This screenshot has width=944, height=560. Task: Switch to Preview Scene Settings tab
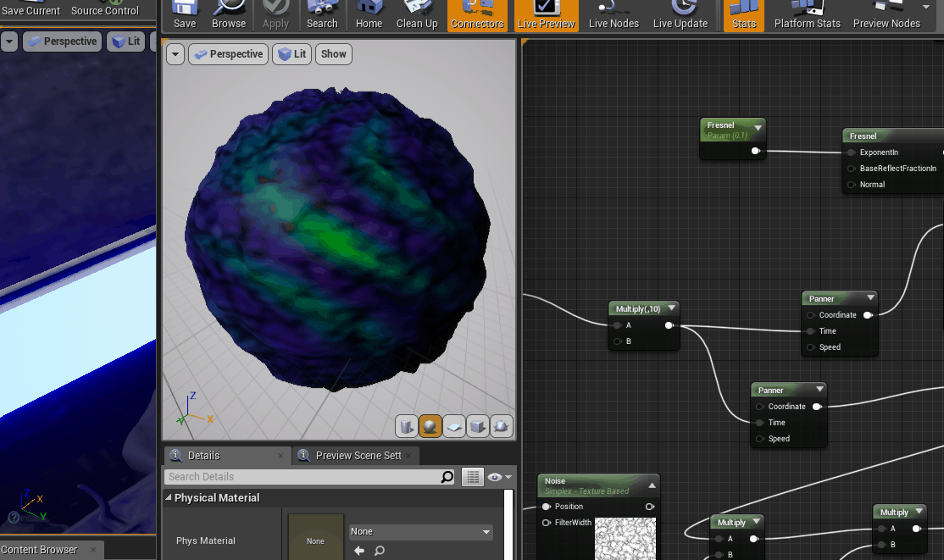pos(358,456)
